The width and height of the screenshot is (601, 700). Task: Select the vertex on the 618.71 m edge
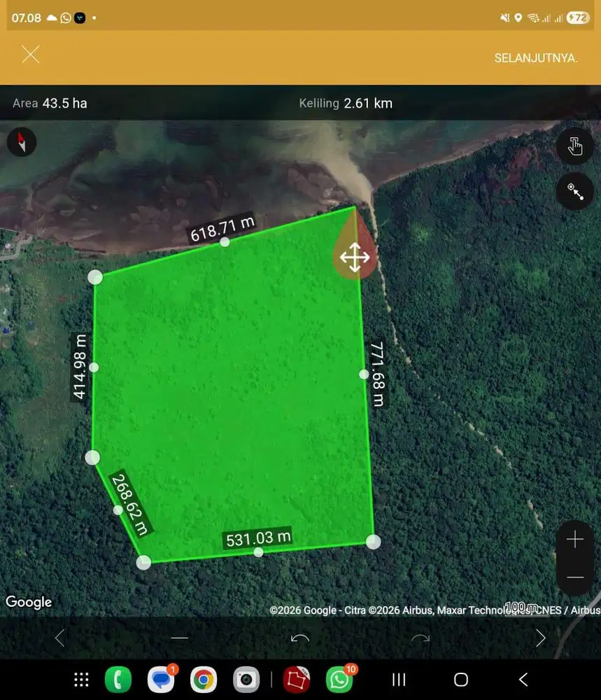(x=224, y=242)
